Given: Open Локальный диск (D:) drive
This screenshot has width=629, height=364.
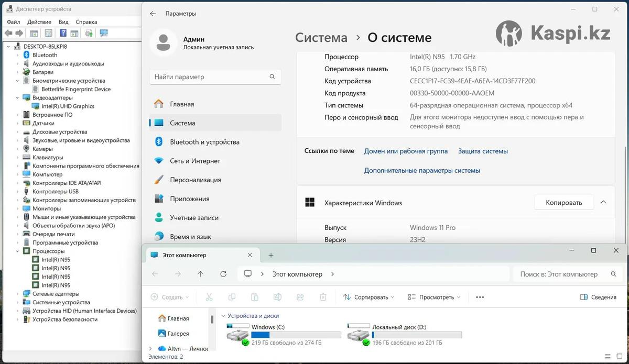Looking at the screenshot, I should [x=404, y=334].
